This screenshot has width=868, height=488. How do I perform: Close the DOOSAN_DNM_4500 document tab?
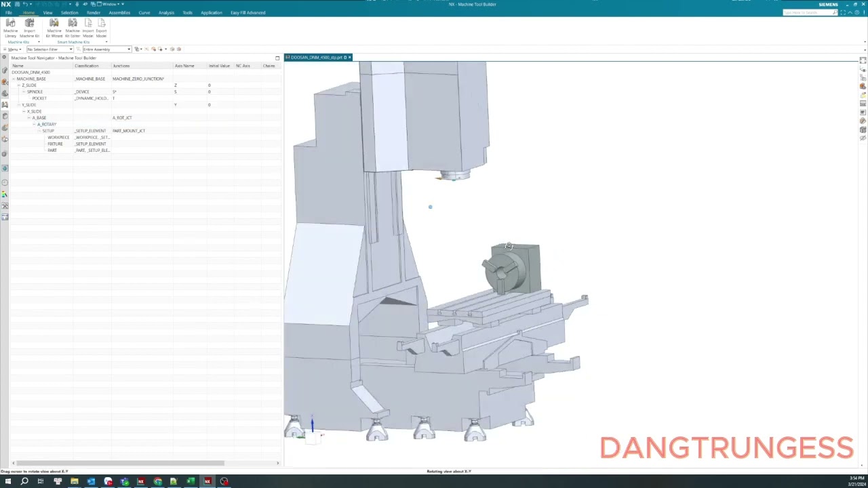[350, 58]
